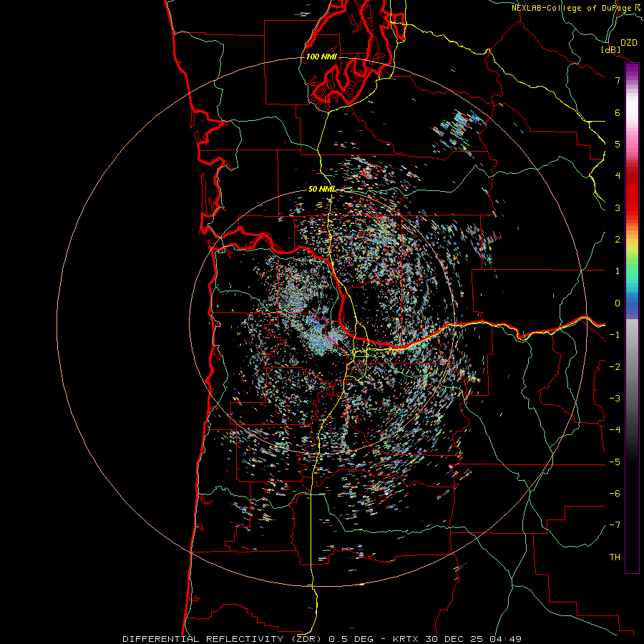
Task: Click the -7 tick on the dB scale
Action: [x=615, y=525]
